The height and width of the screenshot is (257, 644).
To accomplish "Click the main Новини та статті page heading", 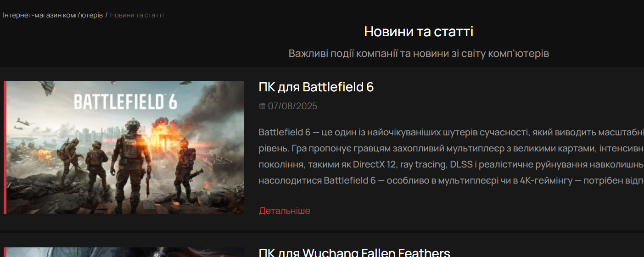I will pos(419,32).
